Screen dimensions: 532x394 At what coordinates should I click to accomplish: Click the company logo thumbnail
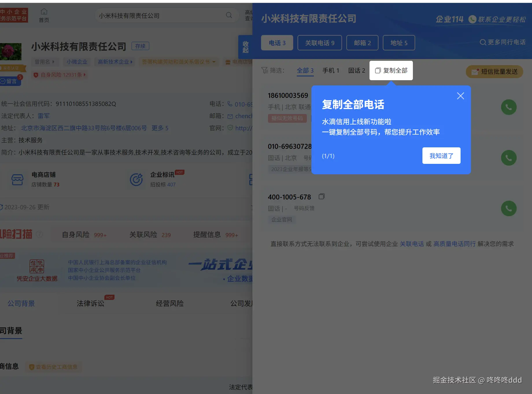tap(11, 52)
